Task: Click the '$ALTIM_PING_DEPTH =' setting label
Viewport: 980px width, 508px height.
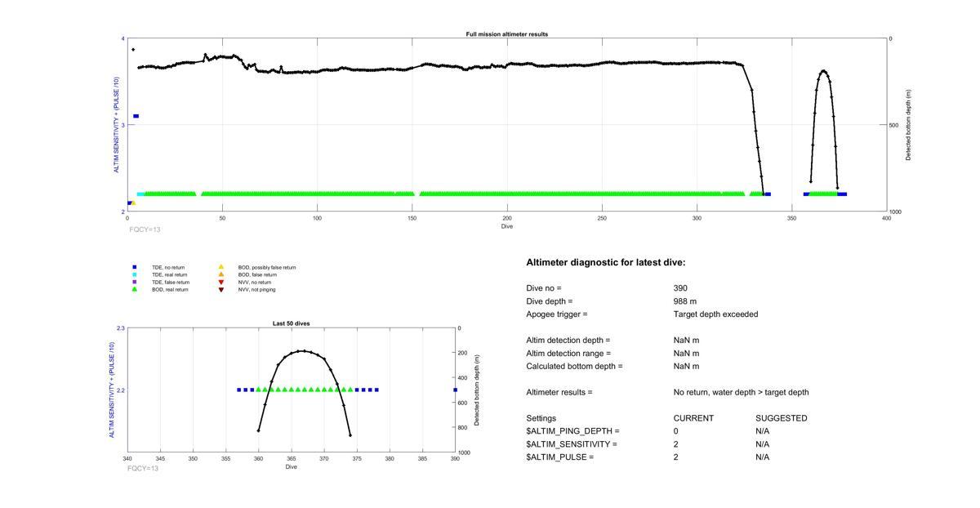Action: pyautogui.click(x=572, y=431)
